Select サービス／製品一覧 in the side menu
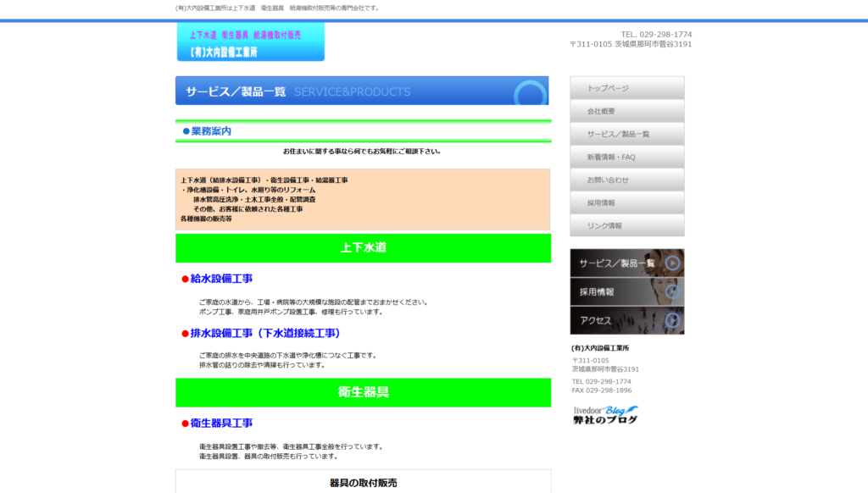 [627, 134]
